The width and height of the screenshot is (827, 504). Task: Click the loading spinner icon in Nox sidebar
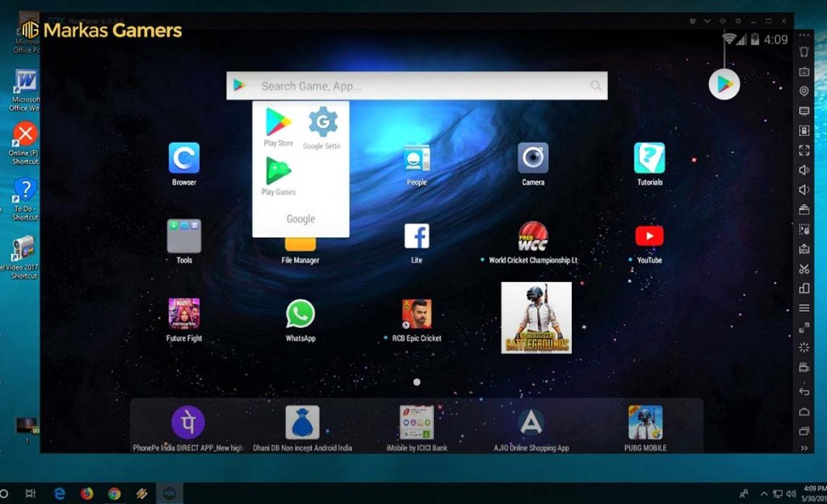click(x=804, y=347)
